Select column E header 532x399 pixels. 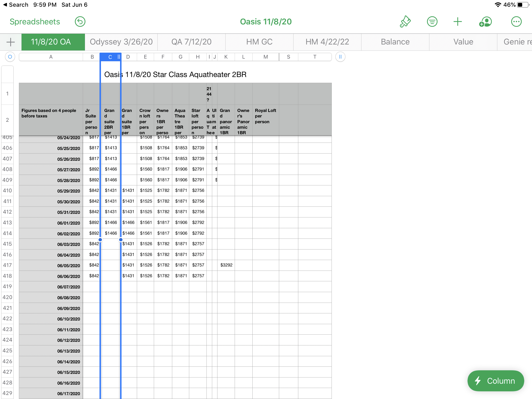[x=145, y=57]
